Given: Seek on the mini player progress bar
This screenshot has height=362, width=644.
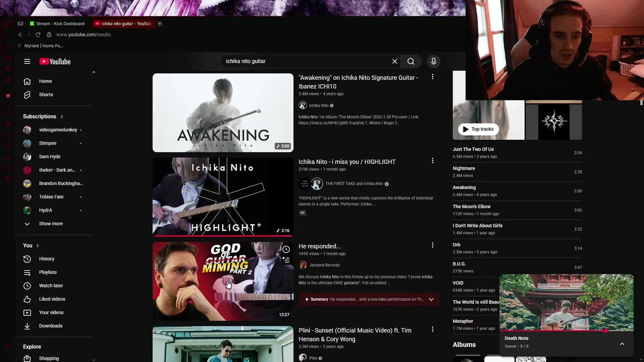Looking at the screenshot, I should point(566,331).
